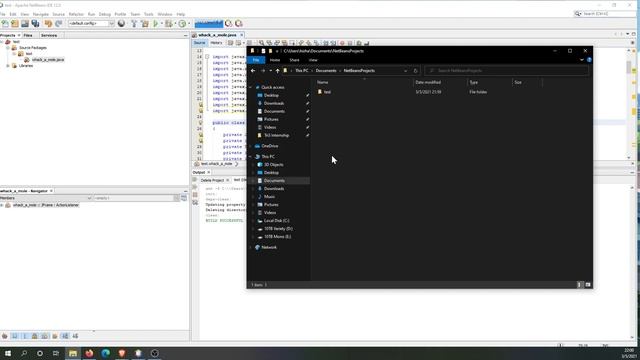The image size is (640, 360).
Task: Open Local Disk (C:) in navigation pane
Action: pyautogui.click(x=276, y=221)
